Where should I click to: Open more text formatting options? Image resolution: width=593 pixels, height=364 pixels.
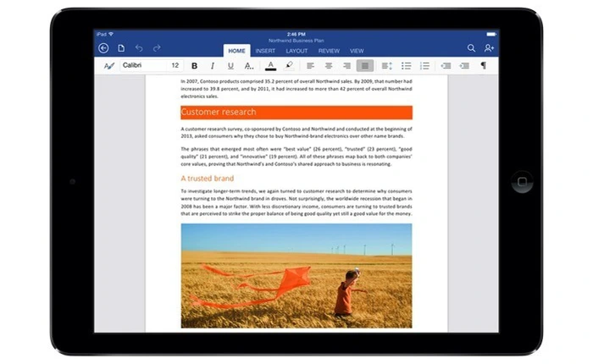[x=248, y=66]
